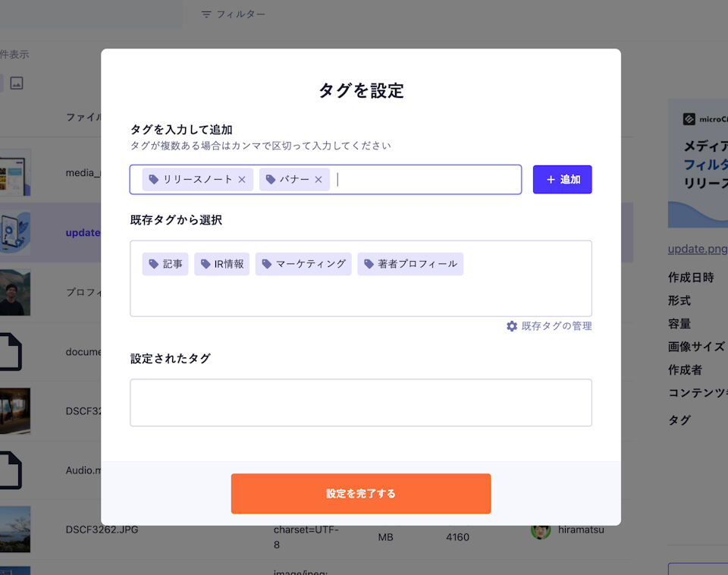Click the update.png preview image

tap(697, 163)
